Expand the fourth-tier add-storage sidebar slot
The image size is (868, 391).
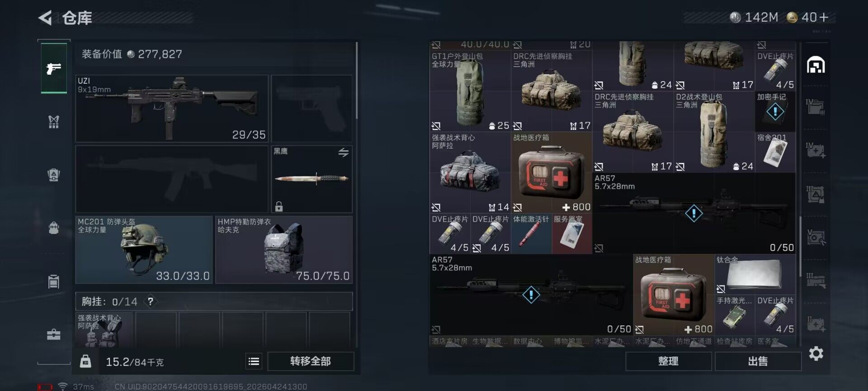pyautogui.click(x=816, y=150)
